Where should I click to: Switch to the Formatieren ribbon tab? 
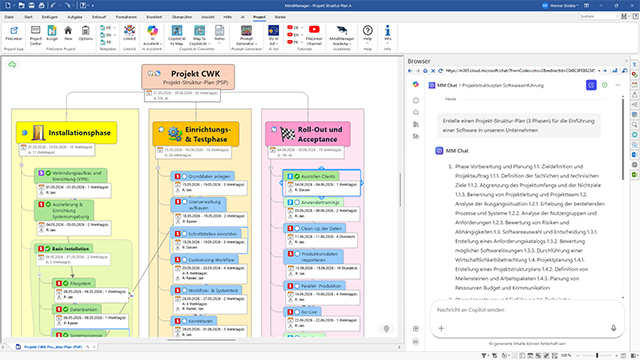click(x=126, y=17)
